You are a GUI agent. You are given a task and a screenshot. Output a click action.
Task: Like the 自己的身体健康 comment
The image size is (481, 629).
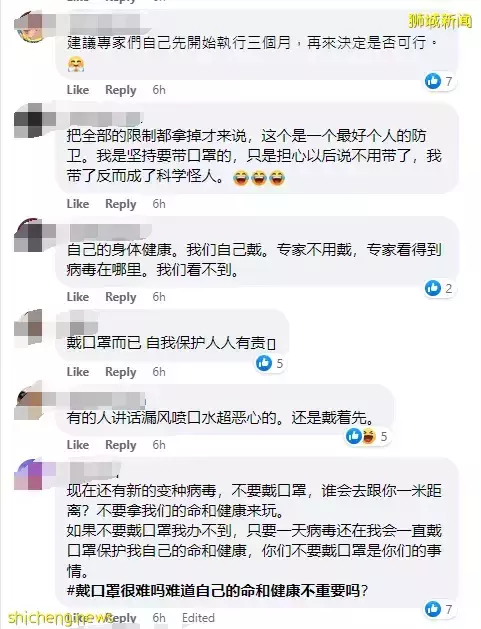[78, 297]
